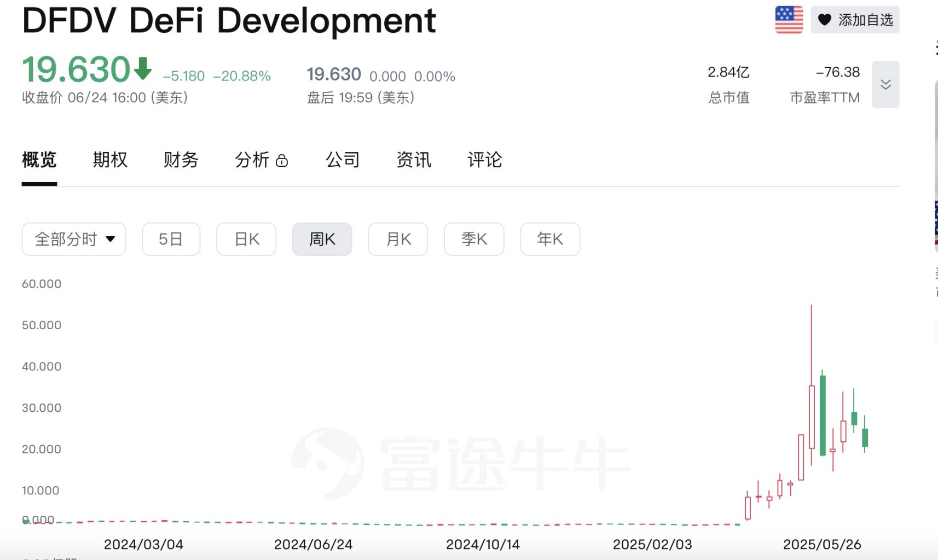Toggle 添加自选 to follow DFDV
The height and width of the screenshot is (560, 938).
coord(855,19)
